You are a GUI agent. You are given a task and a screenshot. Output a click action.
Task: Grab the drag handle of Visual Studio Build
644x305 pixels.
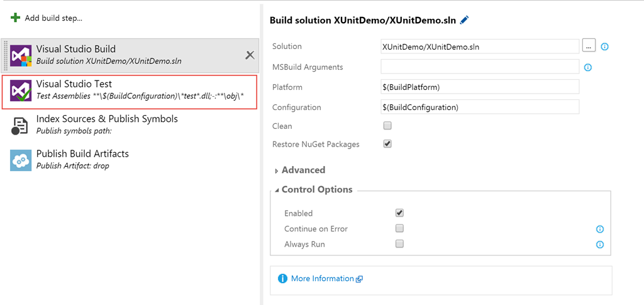[4, 55]
